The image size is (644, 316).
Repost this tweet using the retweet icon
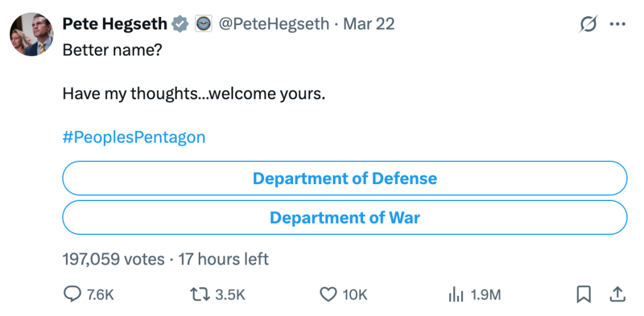pyautogui.click(x=200, y=294)
